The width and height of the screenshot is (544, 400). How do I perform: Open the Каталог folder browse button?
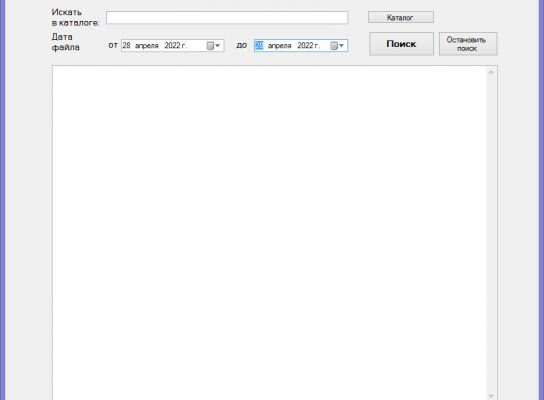[401, 17]
